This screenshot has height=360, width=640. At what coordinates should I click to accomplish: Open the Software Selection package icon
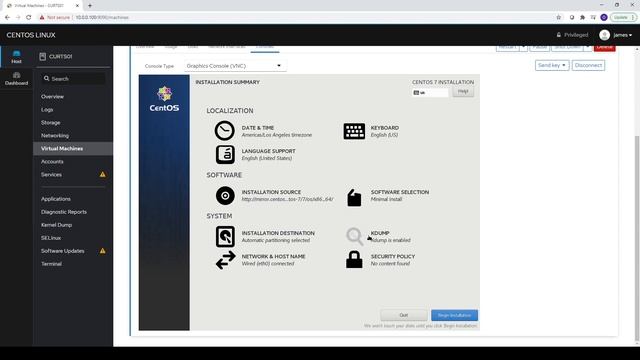click(x=354, y=198)
